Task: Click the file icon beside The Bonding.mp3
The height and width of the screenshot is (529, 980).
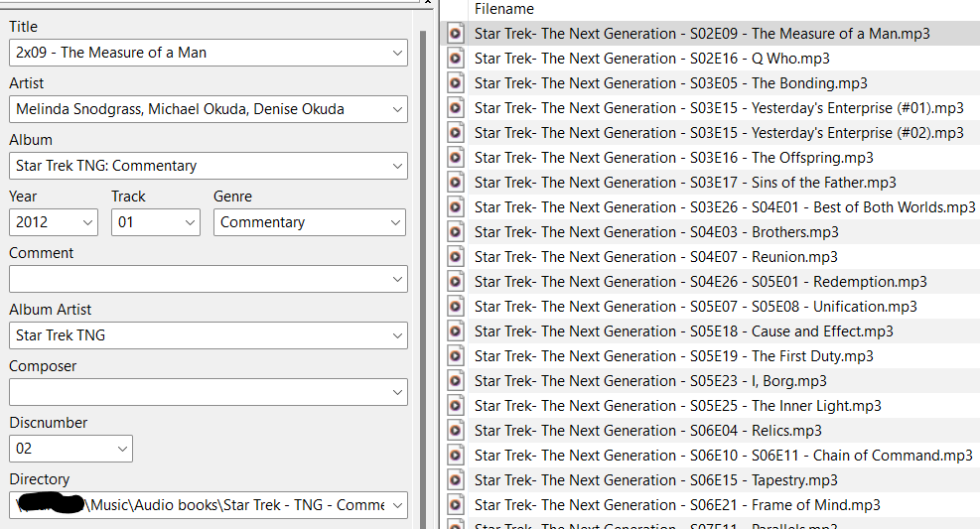Action: click(x=456, y=83)
